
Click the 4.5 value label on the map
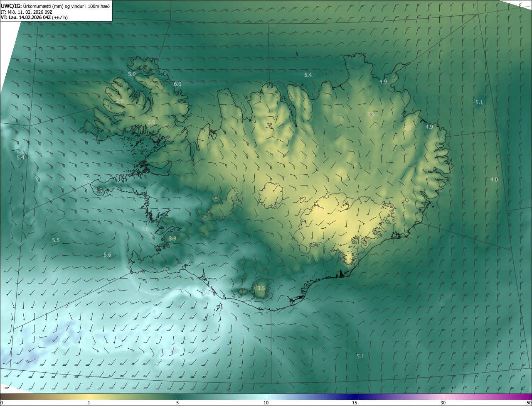coord(99,190)
